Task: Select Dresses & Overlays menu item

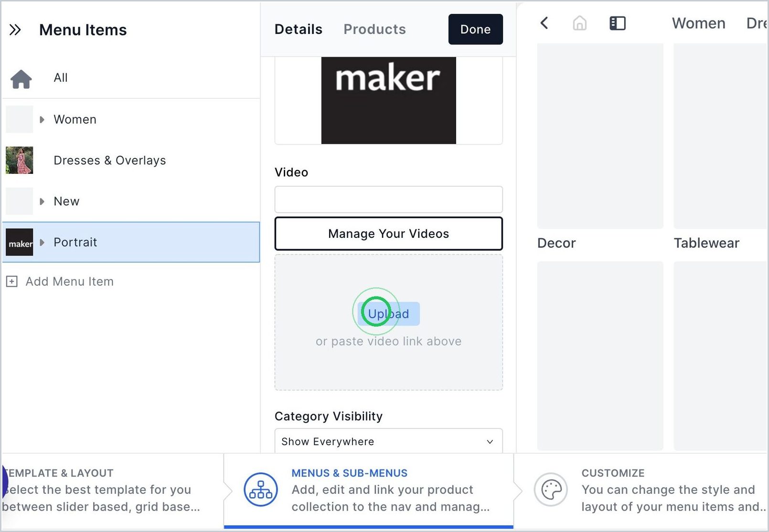Action: point(131,160)
